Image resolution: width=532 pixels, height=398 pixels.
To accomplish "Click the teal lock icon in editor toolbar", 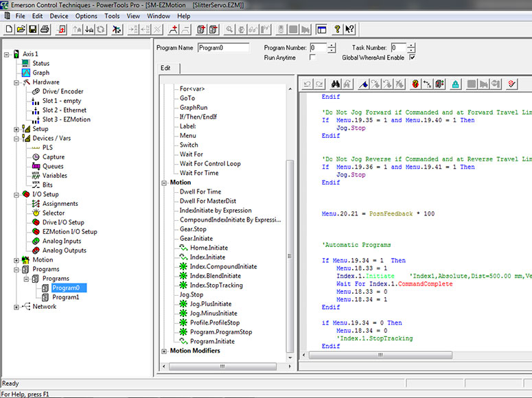I will [455, 84].
